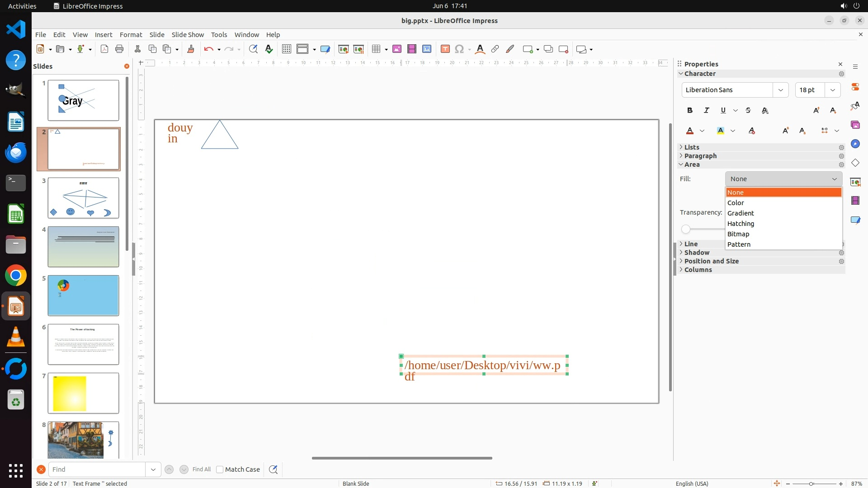Toggle Bold in the Character panel
Screen dimensions: 868x488
690,110
